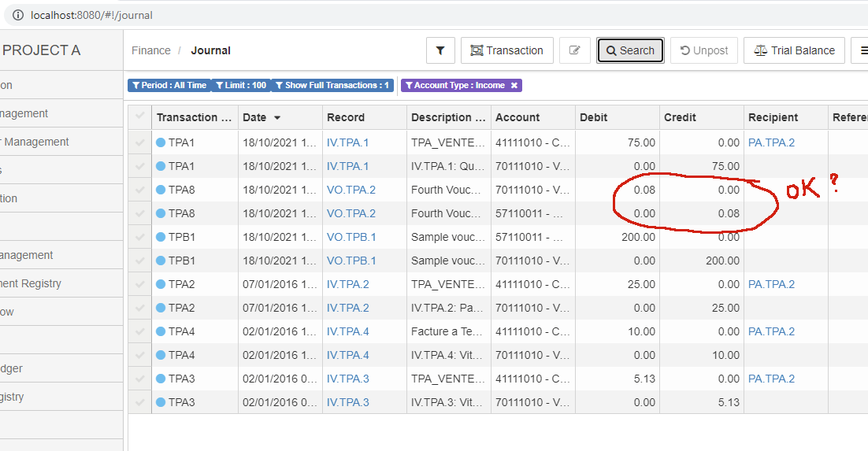Click blue status dot of first TPB1 row

click(161, 237)
